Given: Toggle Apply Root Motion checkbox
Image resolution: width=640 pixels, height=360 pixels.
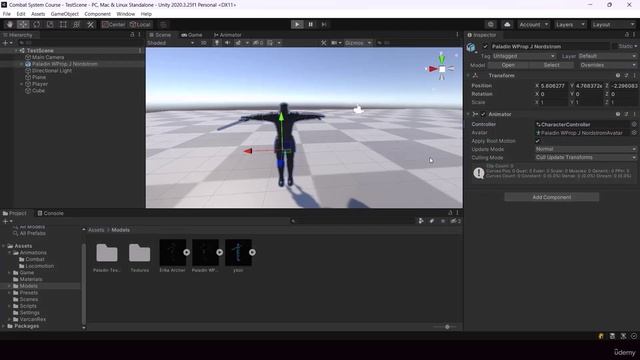Looking at the screenshot, I should click(538, 141).
